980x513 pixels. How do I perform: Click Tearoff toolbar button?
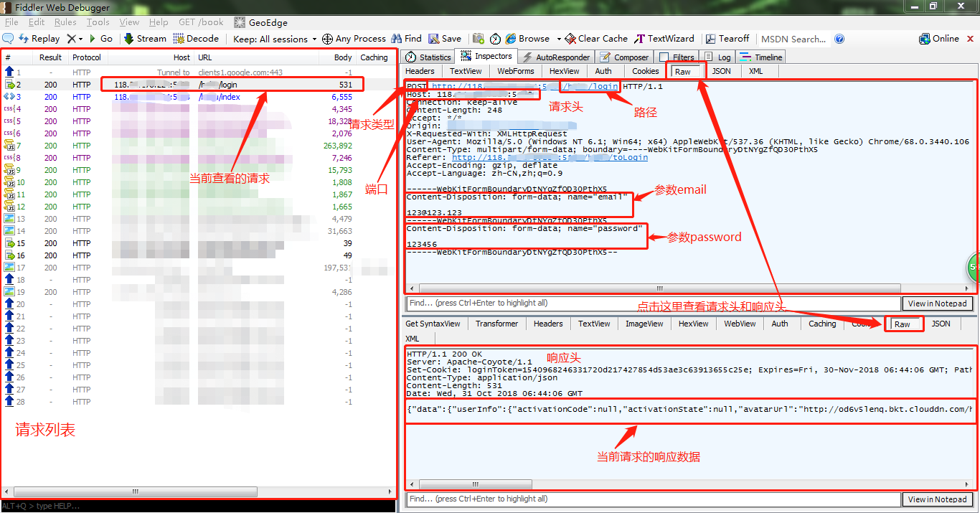(727, 39)
